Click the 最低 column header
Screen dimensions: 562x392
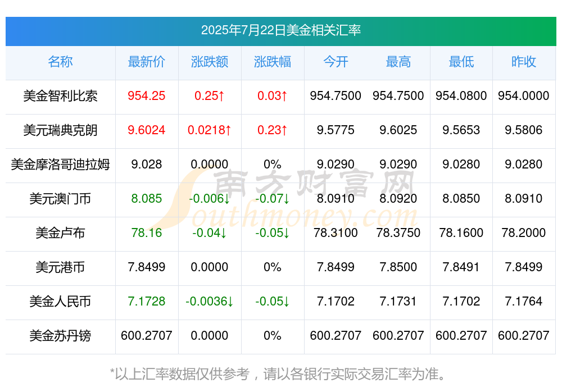pos(461,62)
